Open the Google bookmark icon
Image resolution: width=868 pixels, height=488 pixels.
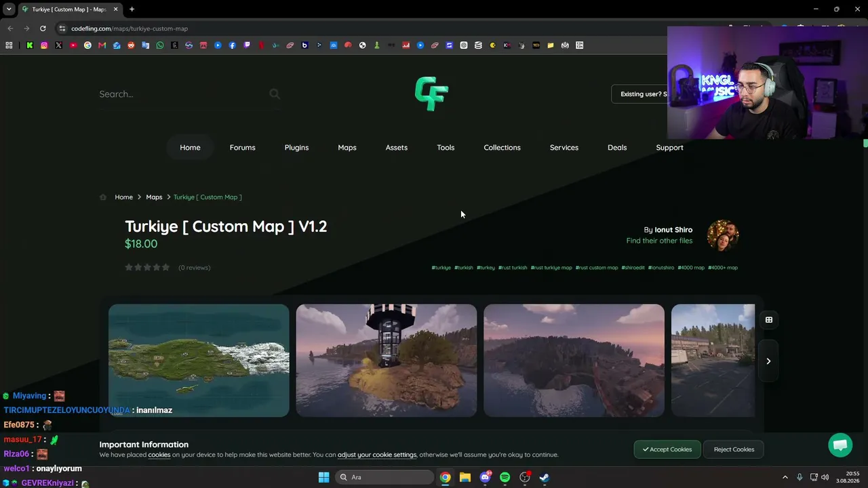(87, 45)
